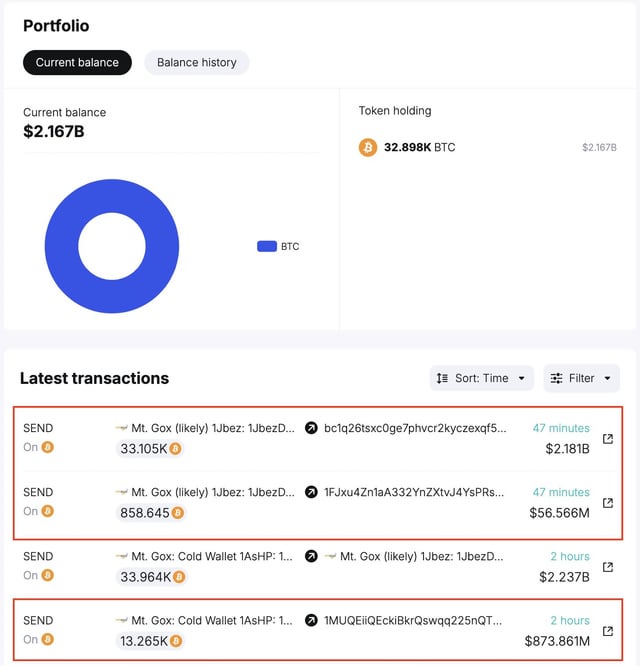Open 1FJxu4Zn1aA332YnZXtvJ4YsPRs recipient address

[415, 492]
